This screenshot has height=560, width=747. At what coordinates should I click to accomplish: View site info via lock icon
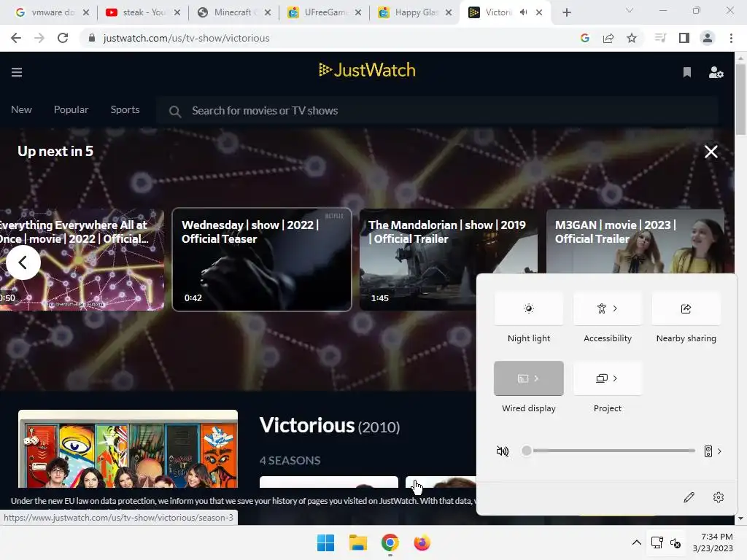92,38
